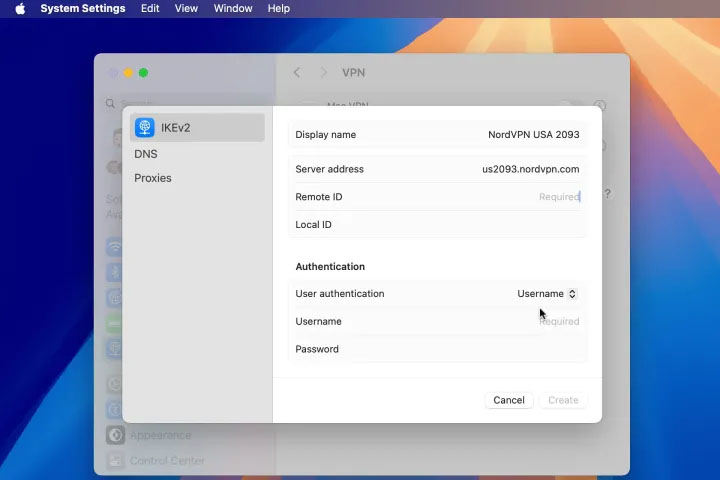The image size is (720, 480).
Task: Click the Create button
Action: click(x=563, y=400)
